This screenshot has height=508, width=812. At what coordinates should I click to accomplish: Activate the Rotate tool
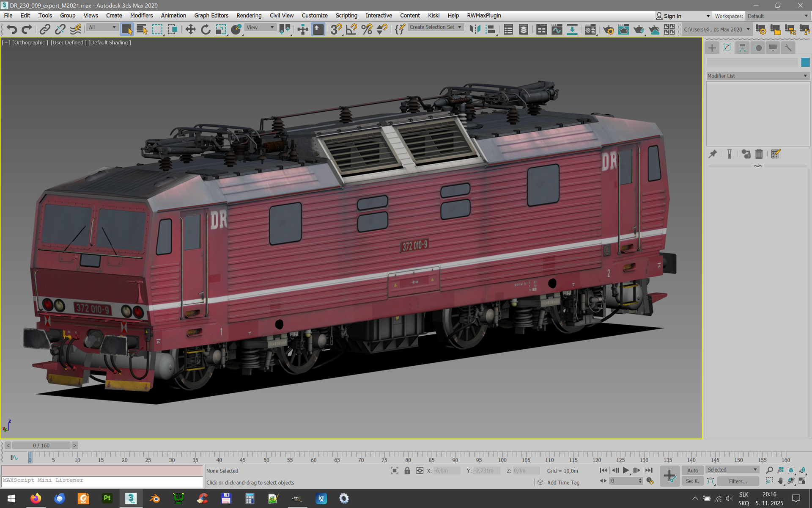[206, 29]
